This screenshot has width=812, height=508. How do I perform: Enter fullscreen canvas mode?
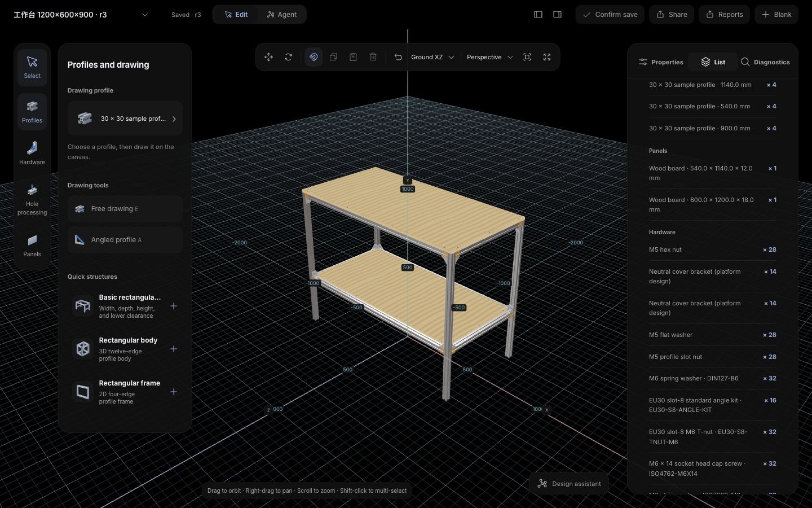pyautogui.click(x=547, y=57)
